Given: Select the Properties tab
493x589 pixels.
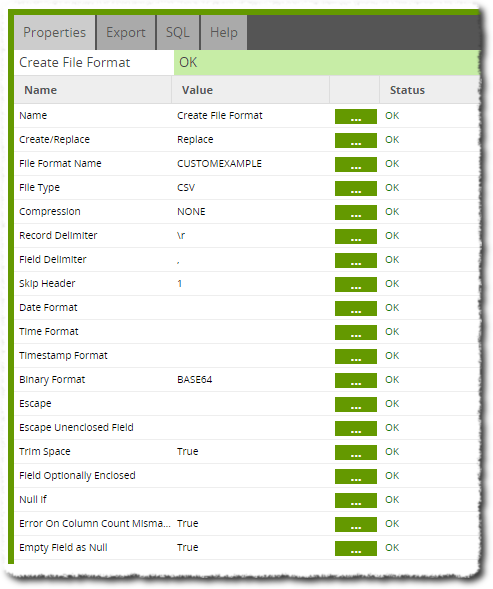Looking at the screenshot, I should (54, 33).
